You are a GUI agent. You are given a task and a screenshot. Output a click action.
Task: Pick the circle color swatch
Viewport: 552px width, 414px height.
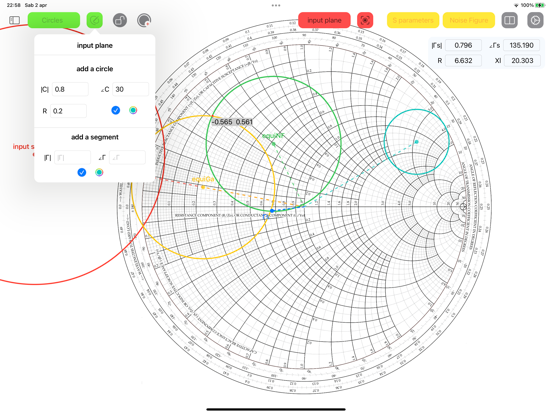133,111
